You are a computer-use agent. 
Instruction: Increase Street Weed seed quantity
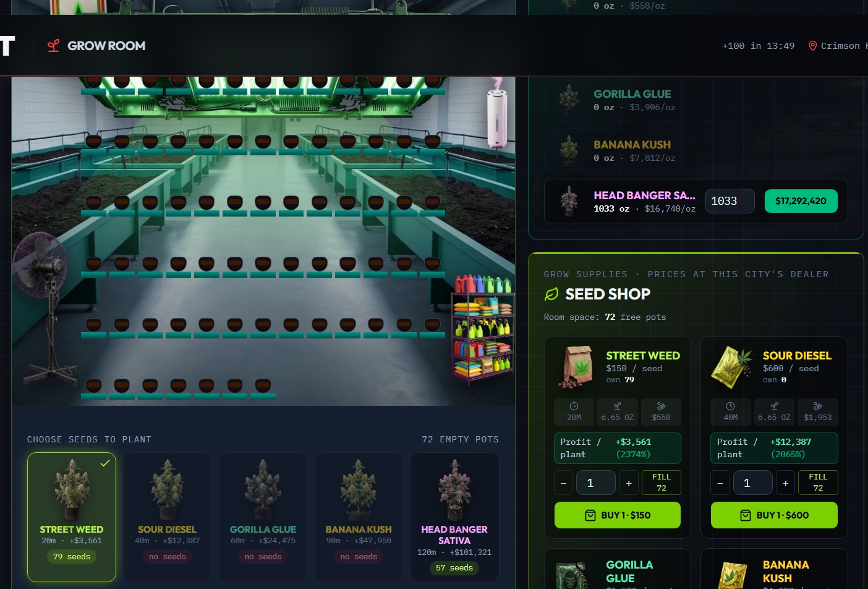coord(629,483)
